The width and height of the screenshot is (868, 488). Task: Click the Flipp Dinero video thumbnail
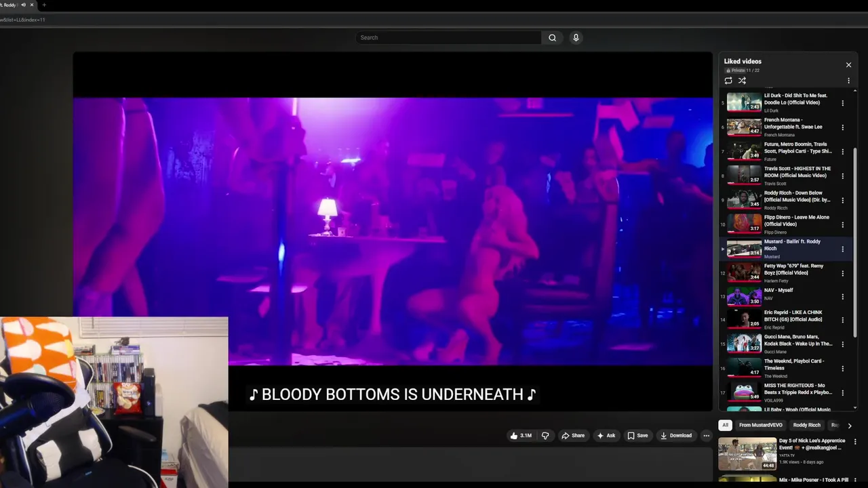coord(744,224)
